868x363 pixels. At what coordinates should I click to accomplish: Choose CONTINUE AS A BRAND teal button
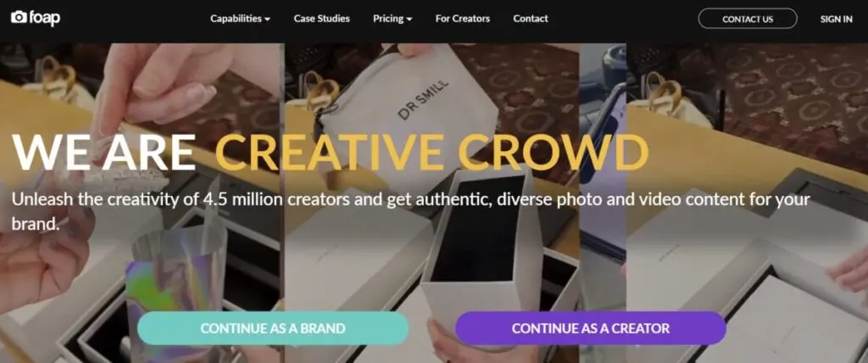tap(273, 328)
